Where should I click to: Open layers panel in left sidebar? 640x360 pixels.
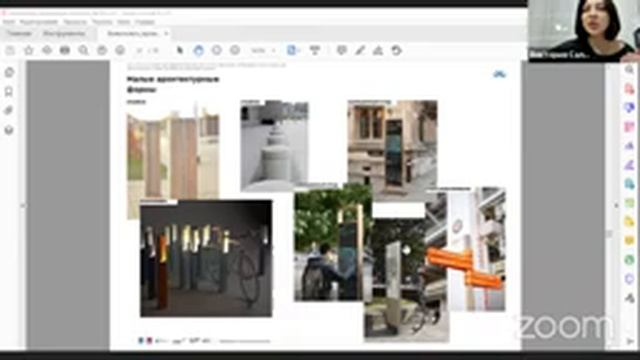click(9, 130)
